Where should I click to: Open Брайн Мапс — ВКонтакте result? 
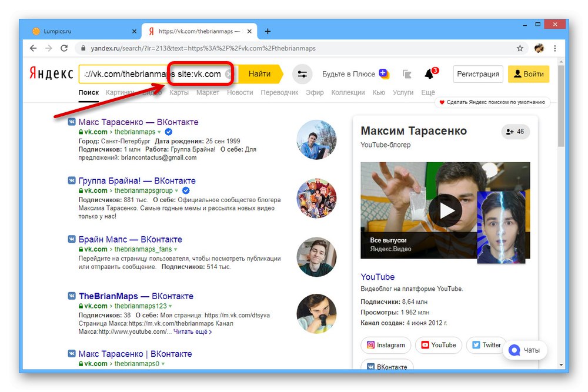pos(130,239)
